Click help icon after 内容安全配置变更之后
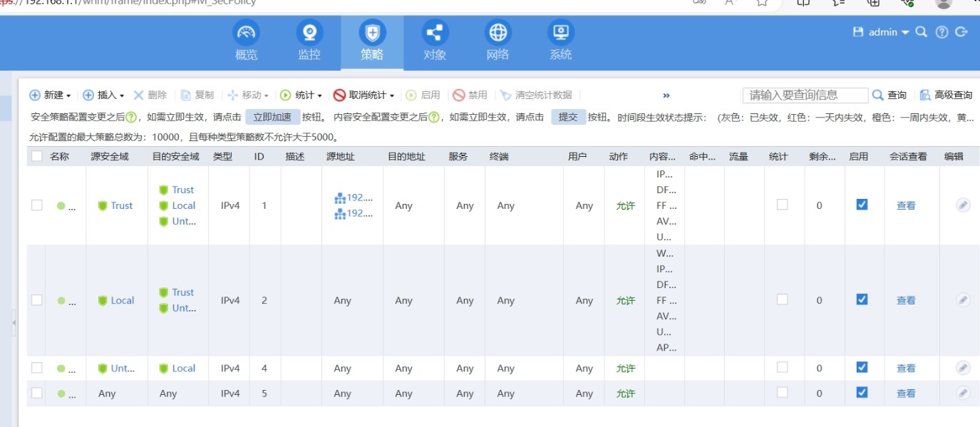This screenshot has height=427, width=980. click(433, 118)
